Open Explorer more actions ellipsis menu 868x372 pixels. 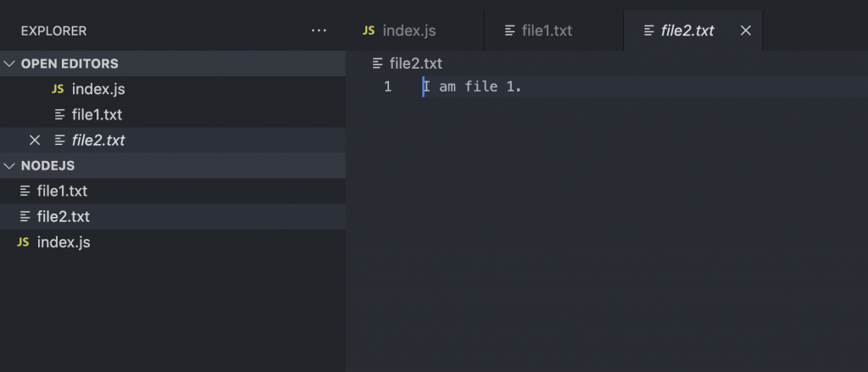point(319,31)
